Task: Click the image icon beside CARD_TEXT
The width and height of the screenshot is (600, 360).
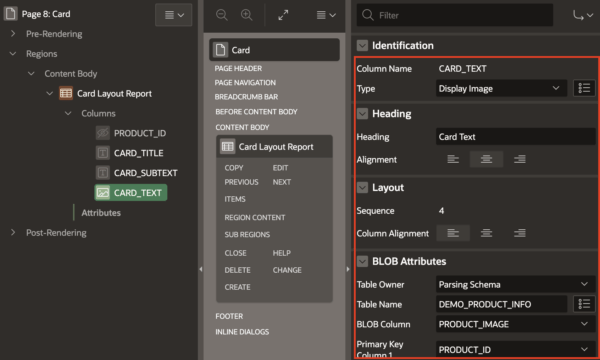Action: 103,192
